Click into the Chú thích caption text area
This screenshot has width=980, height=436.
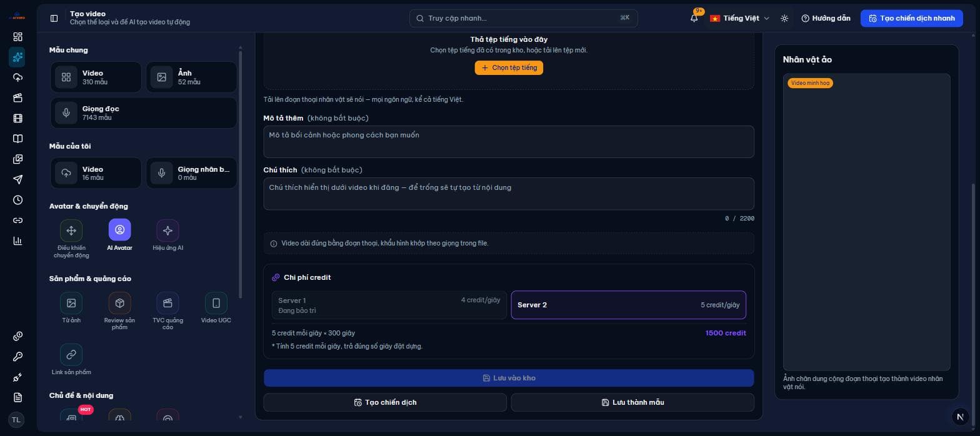point(509,194)
